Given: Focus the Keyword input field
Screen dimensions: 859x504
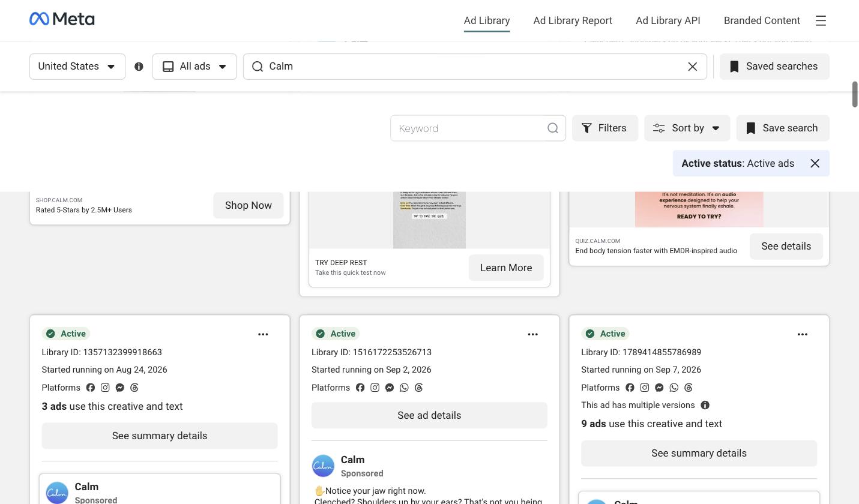Looking at the screenshot, I should point(468,128).
